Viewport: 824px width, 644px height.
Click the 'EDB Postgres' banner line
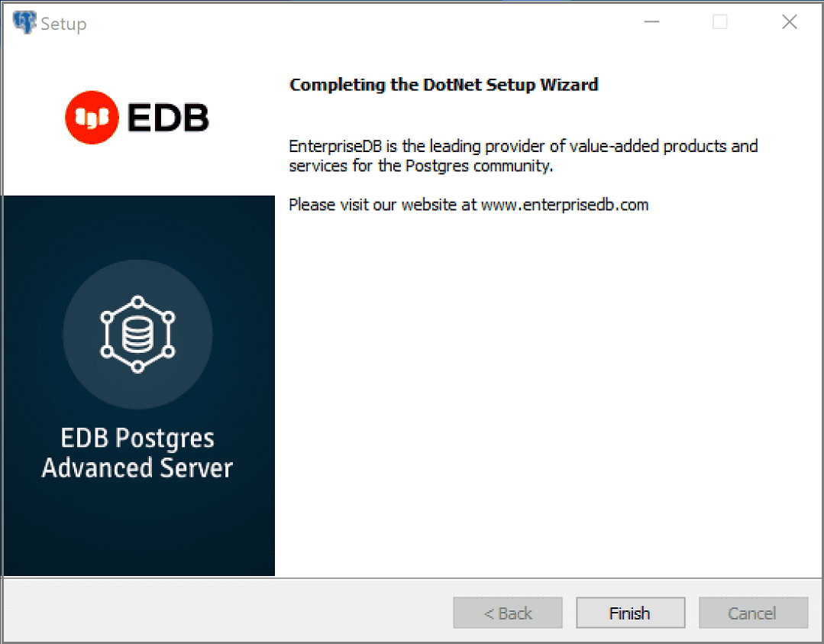(137, 439)
